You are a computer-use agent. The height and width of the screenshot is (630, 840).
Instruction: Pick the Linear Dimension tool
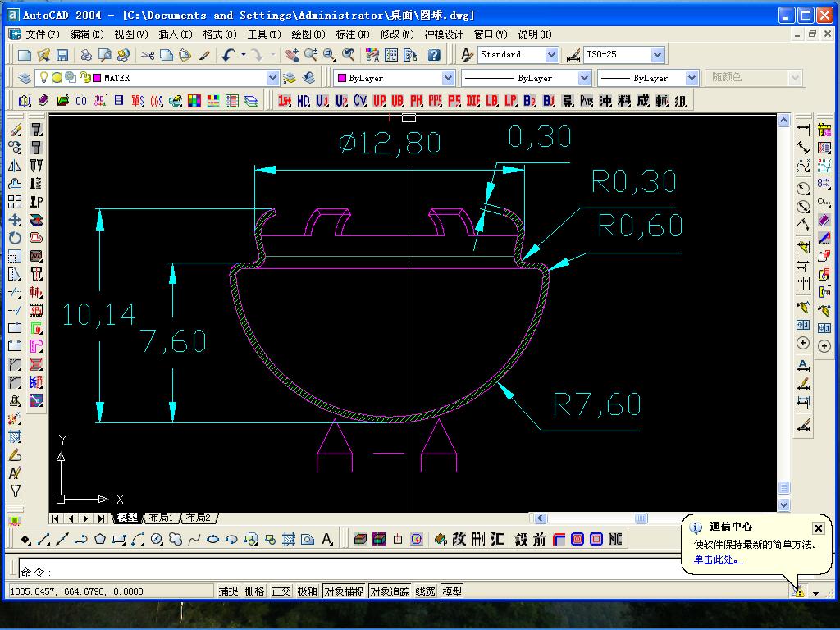click(802, 130)
